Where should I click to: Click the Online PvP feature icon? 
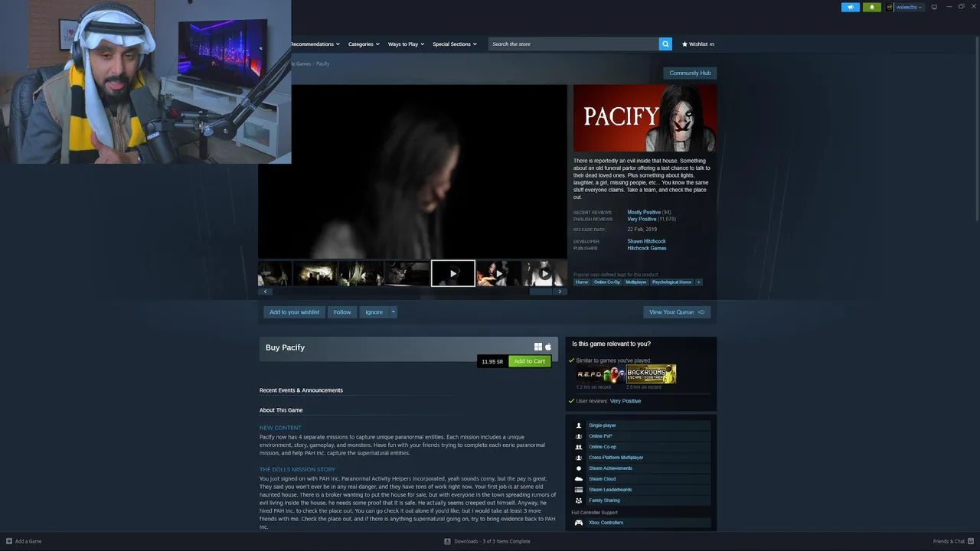(579, 436)
